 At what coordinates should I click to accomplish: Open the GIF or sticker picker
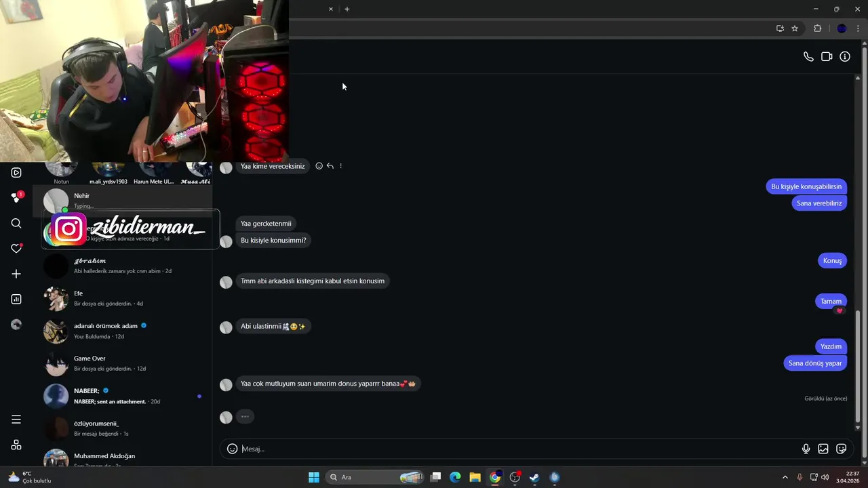842,449
